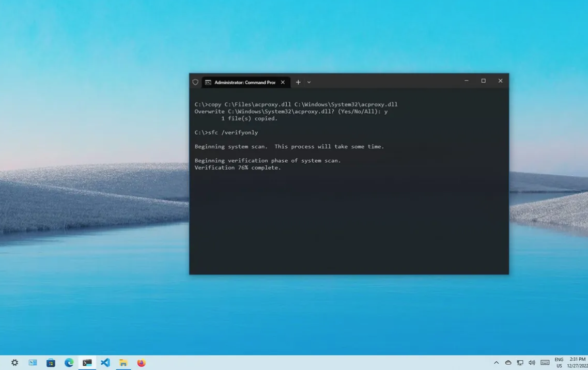Viewport: 588px width, 370px height.
Task: Click the OneDrive cloud tray icon
Action: 508,363
